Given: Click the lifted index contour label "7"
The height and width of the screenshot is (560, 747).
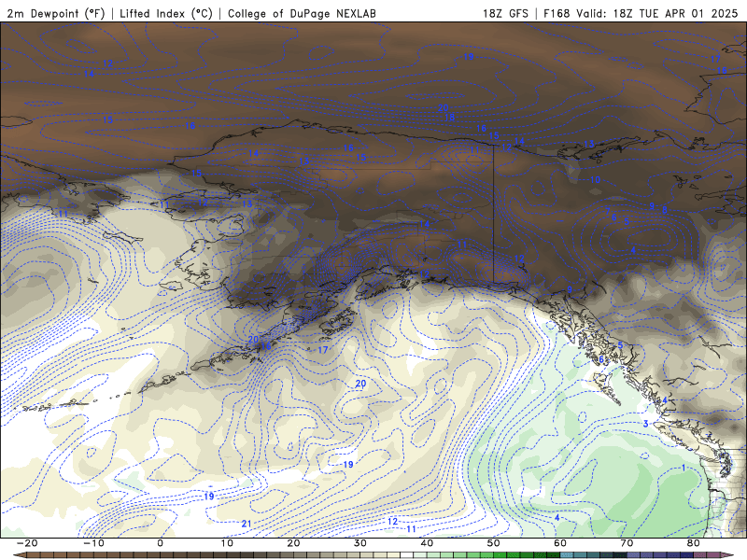Looking at the screenshot, I should coord(608,211).
